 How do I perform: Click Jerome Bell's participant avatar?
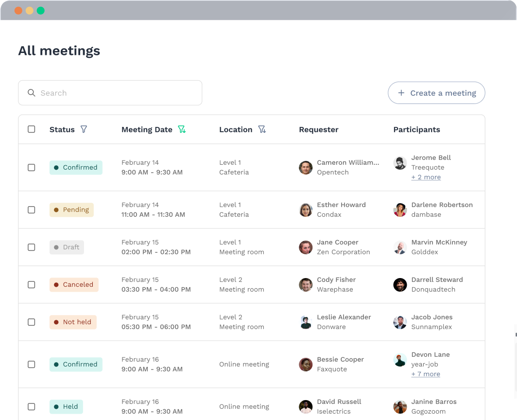[x=400, y=163]
